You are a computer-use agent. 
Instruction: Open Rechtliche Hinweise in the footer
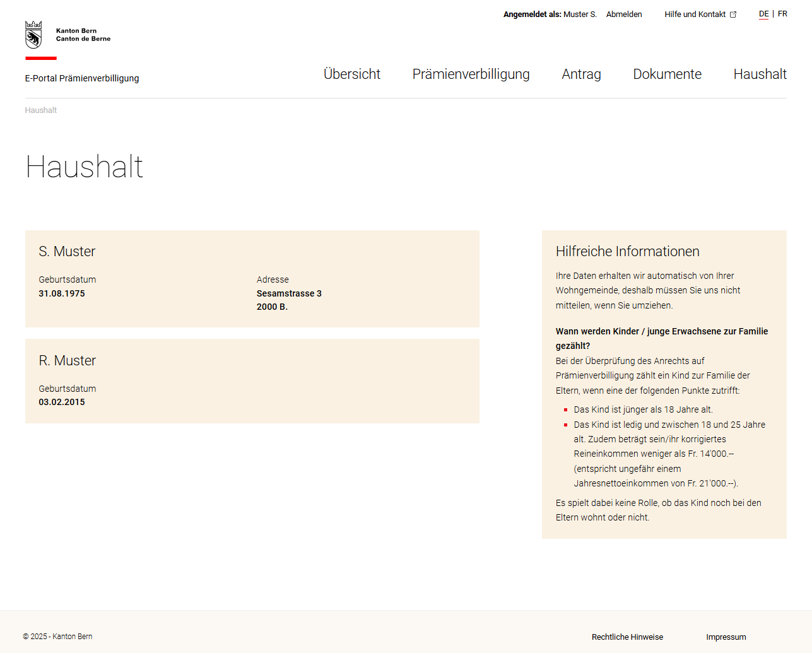click(x=627, y=637)
